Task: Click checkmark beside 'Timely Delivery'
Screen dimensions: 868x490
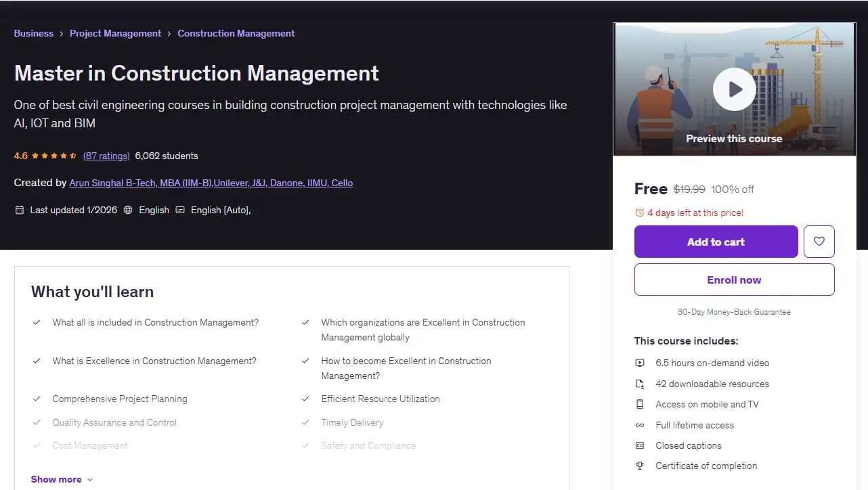Action: (305, 422)
